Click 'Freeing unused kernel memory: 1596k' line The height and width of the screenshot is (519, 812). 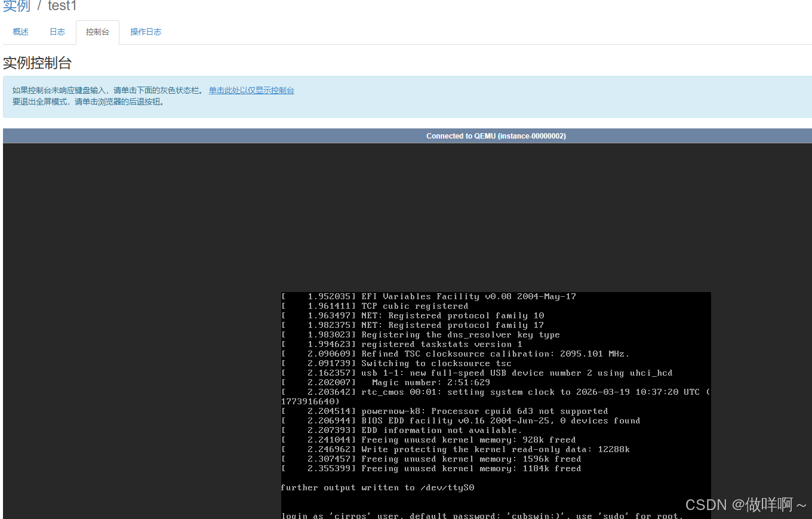431,459
